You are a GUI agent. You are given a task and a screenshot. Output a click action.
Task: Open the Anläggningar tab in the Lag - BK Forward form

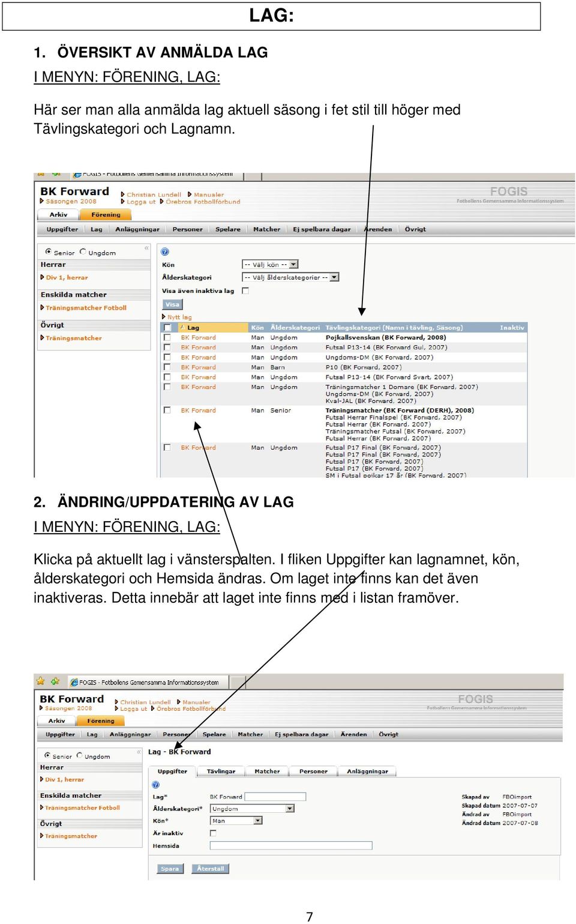tap(367, 771)
